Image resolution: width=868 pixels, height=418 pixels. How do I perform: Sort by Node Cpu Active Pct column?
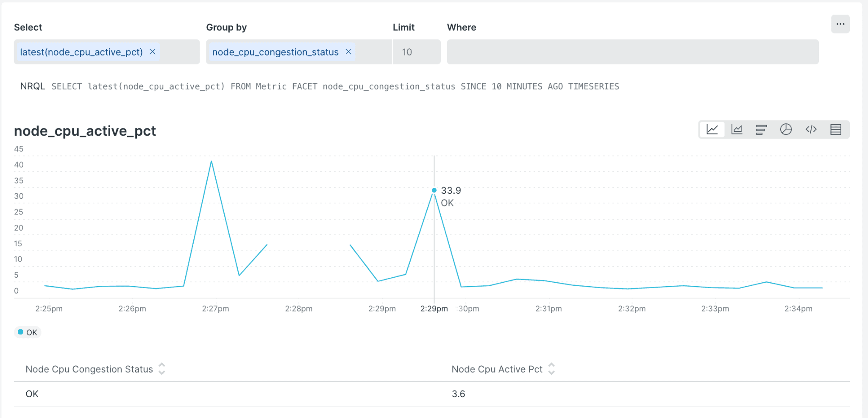tap(551, 369)
